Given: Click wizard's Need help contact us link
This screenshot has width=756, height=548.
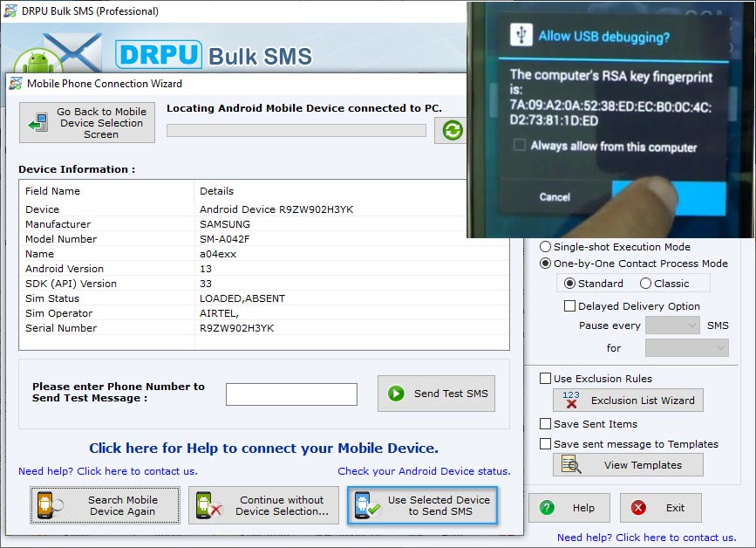Looking at the screenshot, I should tap(108, 471).
